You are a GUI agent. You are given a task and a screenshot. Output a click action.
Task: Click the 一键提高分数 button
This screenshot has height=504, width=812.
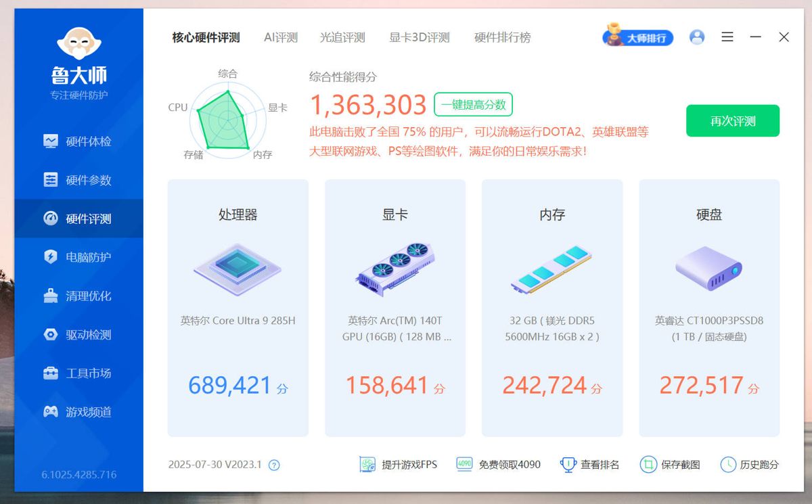[x=474, y=105]
